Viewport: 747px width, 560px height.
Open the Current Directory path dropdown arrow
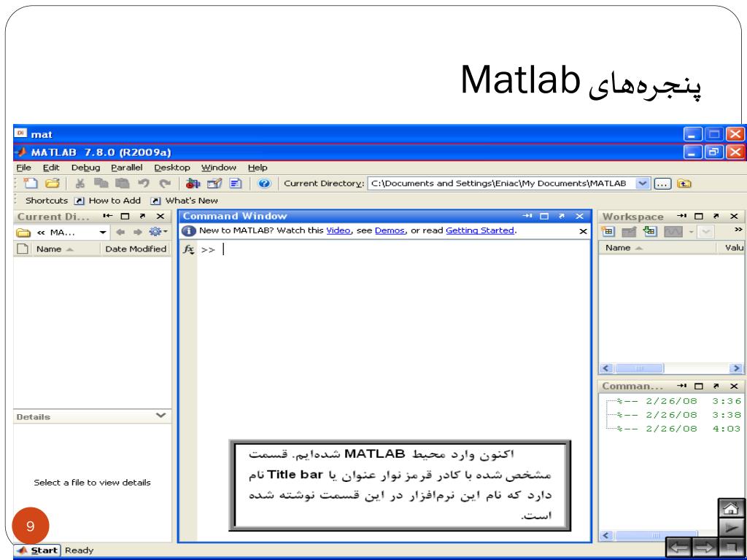(x=643, y=183)
